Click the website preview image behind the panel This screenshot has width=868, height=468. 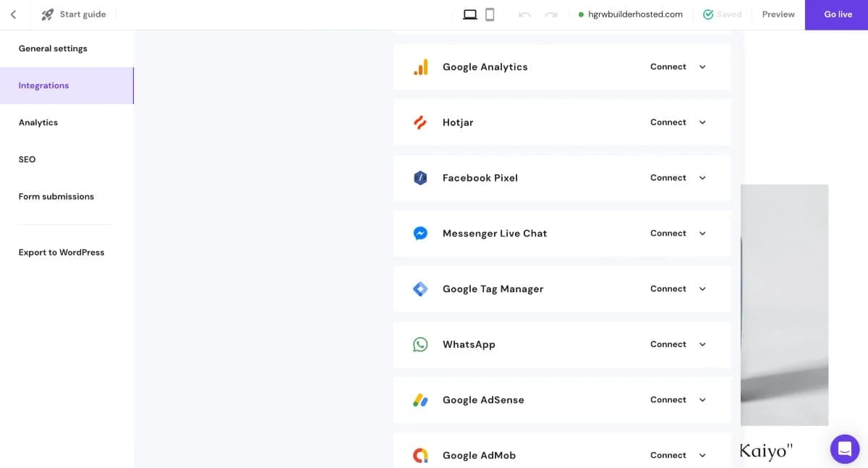point(785,305)
